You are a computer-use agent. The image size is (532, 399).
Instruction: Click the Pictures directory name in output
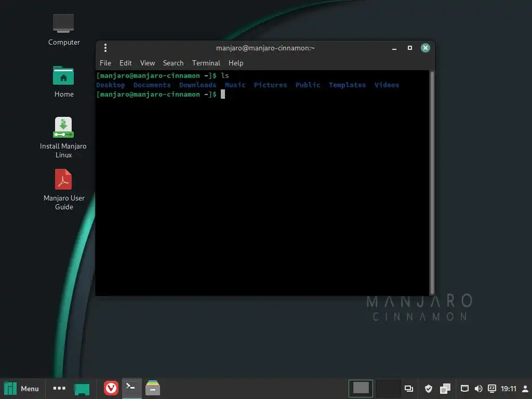point(270,85)
